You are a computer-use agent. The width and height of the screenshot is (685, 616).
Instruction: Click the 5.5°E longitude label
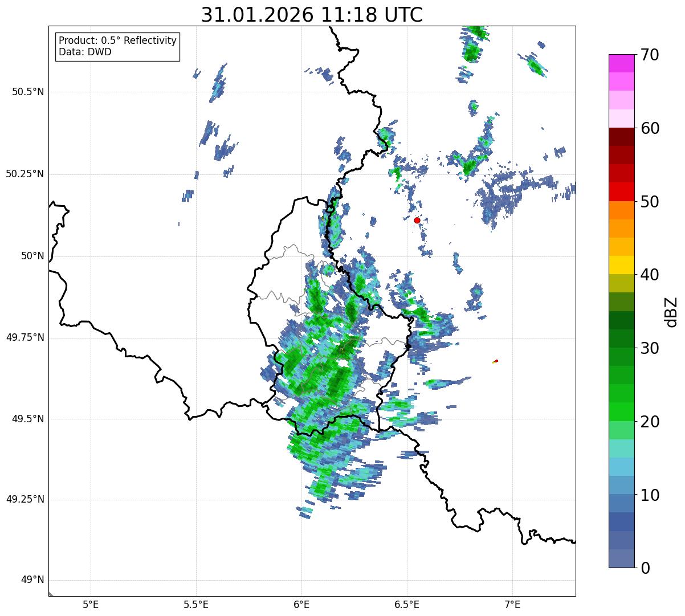196,604
